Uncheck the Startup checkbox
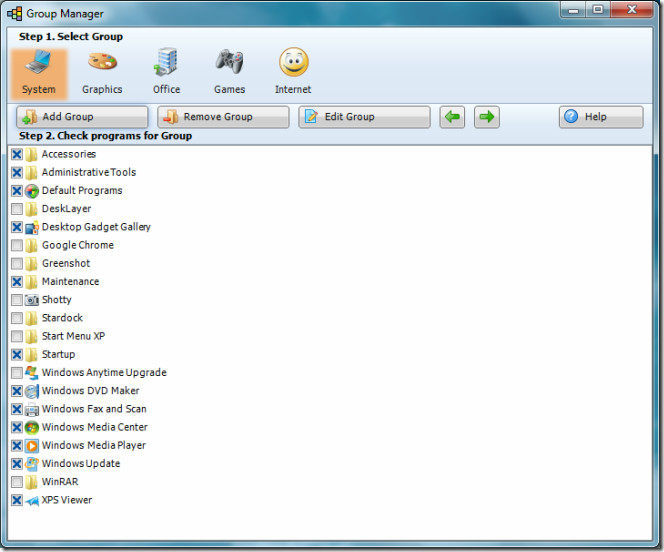The image size is (664, 552). tap(17, 355)
